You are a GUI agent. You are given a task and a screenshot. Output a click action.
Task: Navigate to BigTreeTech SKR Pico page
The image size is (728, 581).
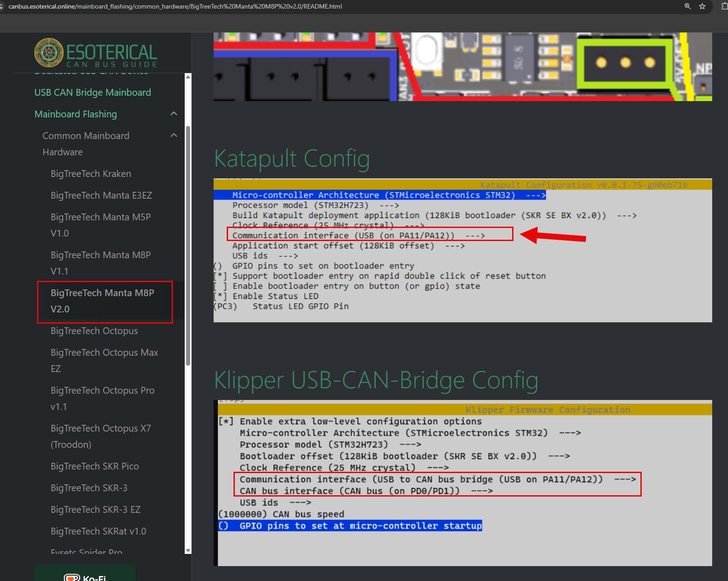[x=95, y=466]
